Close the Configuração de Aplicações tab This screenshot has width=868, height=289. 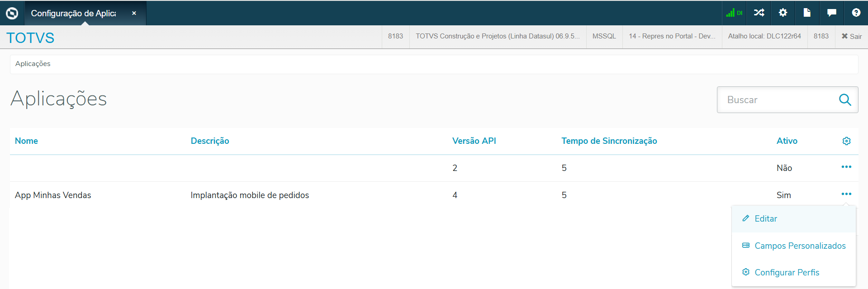coord(134,13)
